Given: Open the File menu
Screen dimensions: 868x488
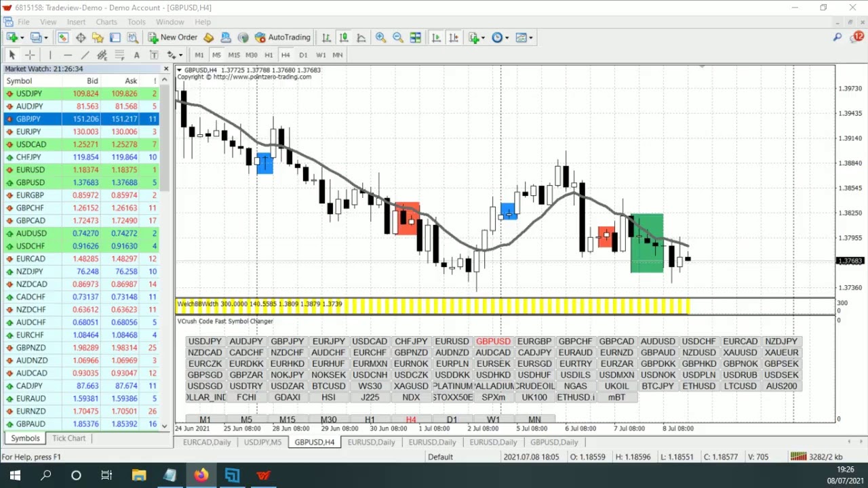Looking at the screenshot, I should 23,22.
